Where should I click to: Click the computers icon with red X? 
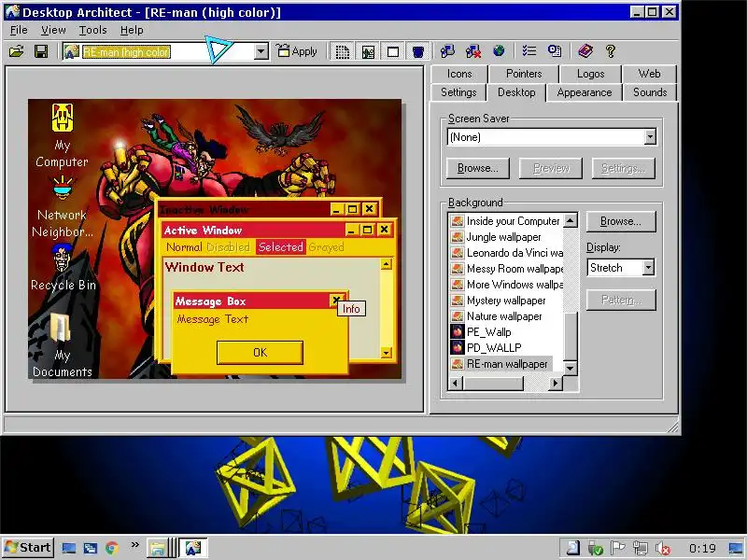pyautogui.click(x=473, y=51)
